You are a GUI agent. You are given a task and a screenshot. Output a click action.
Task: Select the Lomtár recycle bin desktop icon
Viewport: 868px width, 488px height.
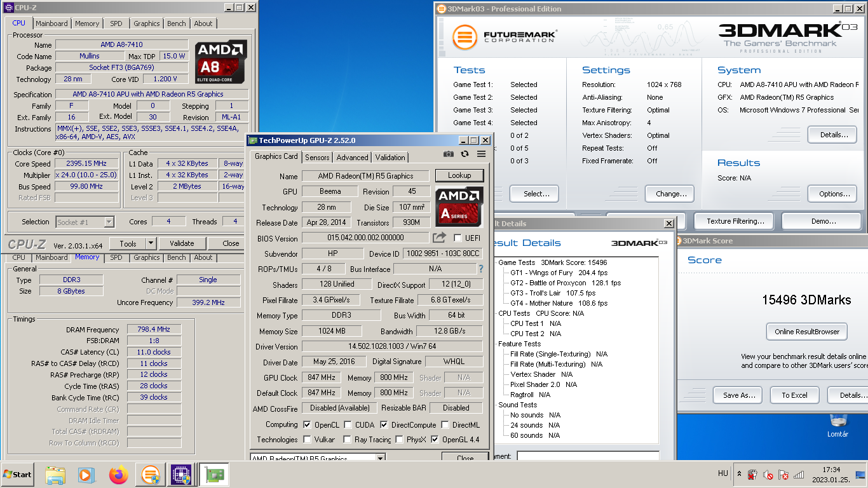point(839,426)
